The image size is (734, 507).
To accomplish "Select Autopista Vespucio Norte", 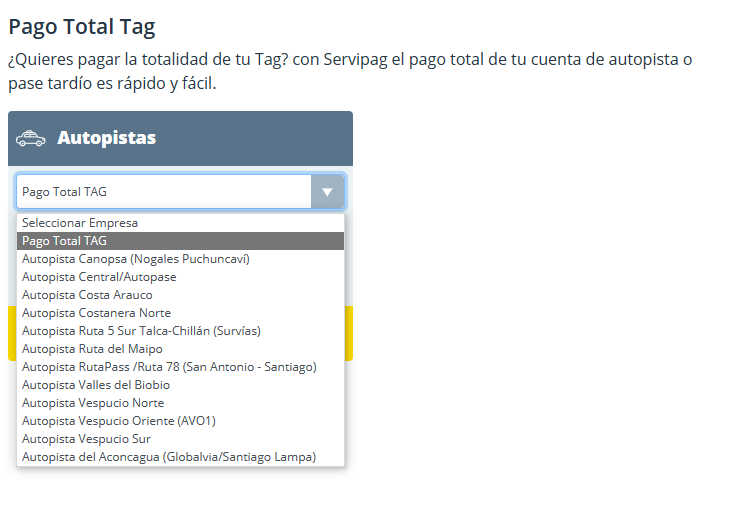I will coord(93,403).
